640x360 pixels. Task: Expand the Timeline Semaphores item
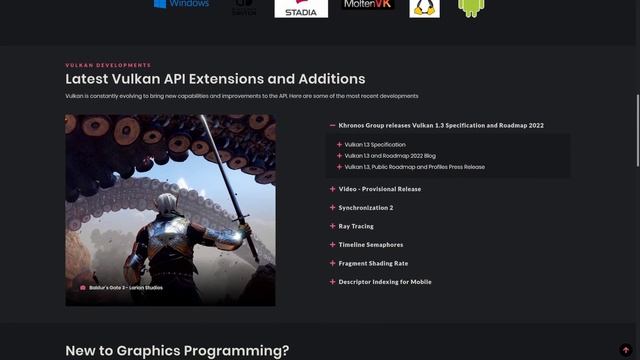click(367, 244)
